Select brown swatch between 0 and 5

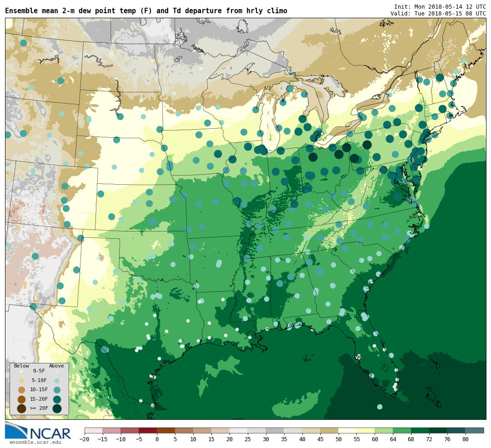[x=166, y=430]
